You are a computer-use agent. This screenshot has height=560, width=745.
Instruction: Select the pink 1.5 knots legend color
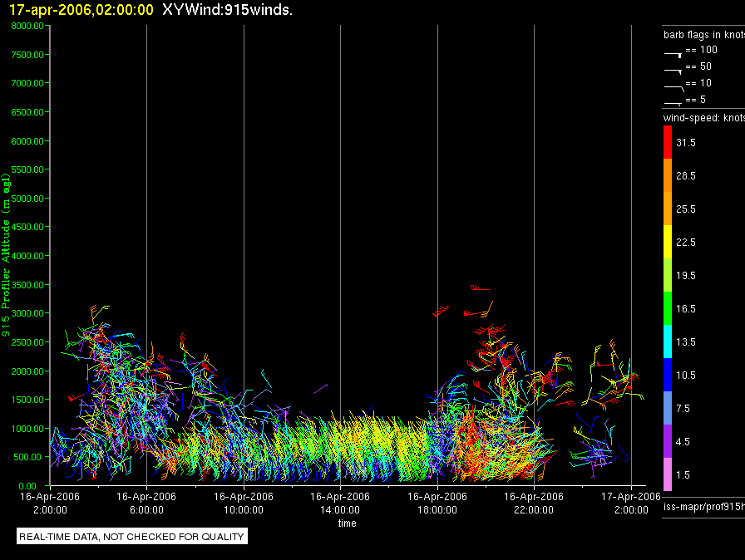[x=668, y=474]
